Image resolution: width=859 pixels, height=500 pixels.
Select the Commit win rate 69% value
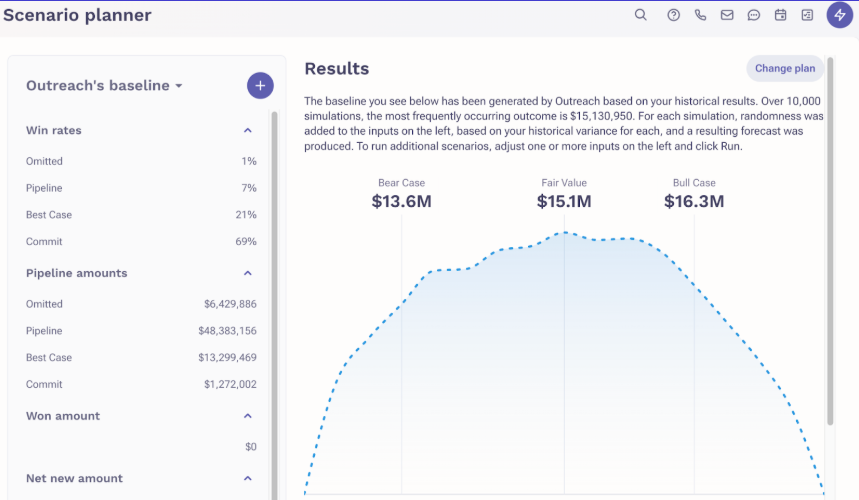tap(246, 242)
